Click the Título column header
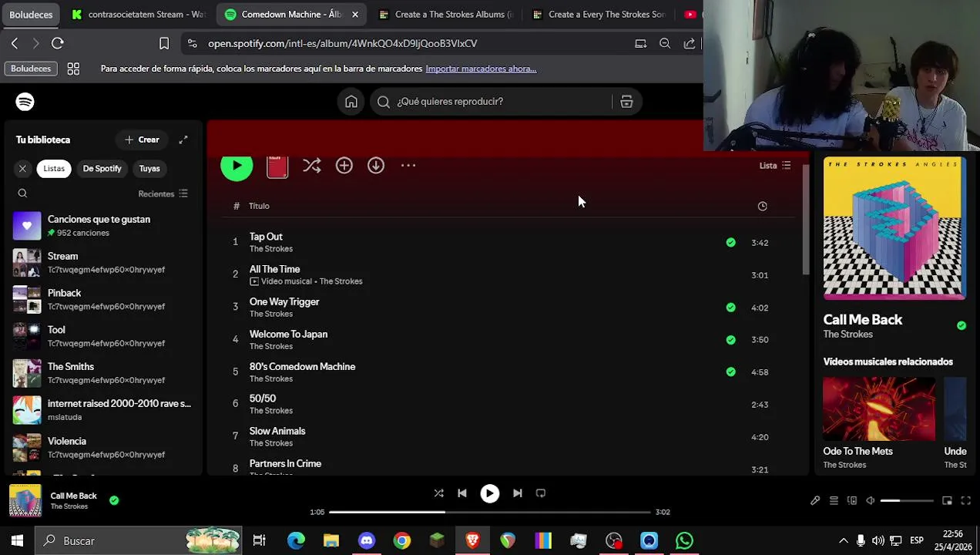This screenshot has height=555, width=980. click(259, 207)
